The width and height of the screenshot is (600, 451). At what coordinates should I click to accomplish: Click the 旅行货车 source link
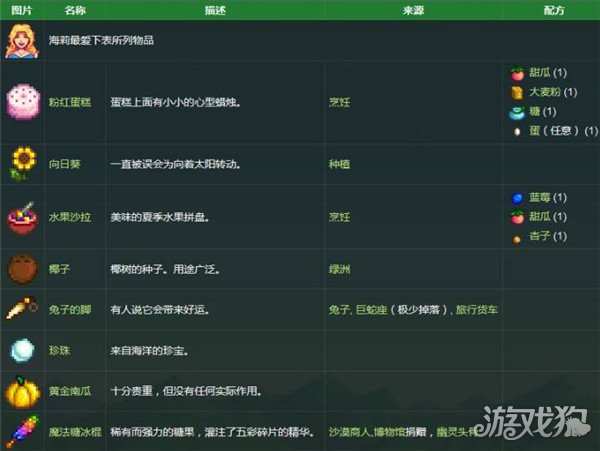476,309
